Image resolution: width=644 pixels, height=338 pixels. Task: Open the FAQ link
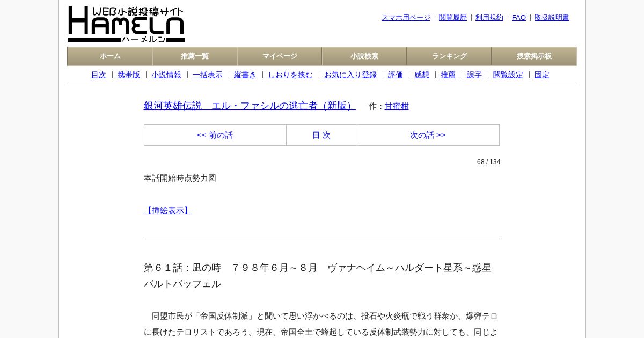pyautogui.click(x=519, y=18)
